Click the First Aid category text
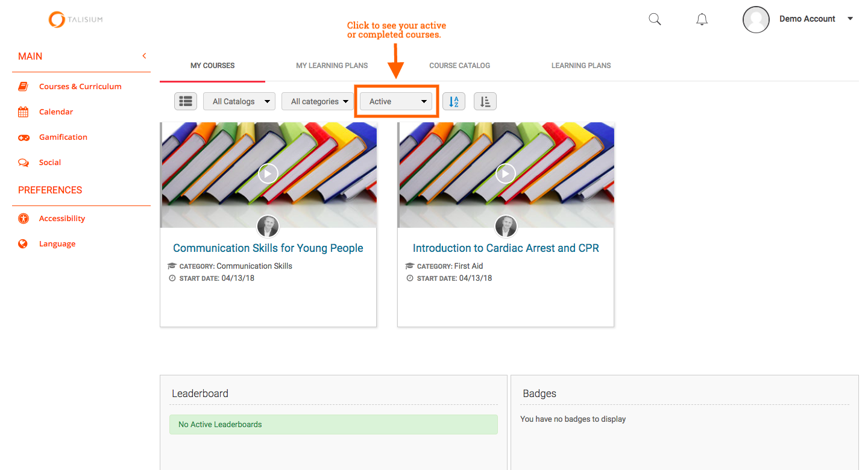This screenshot has height=470, width=868. [468, 266]
